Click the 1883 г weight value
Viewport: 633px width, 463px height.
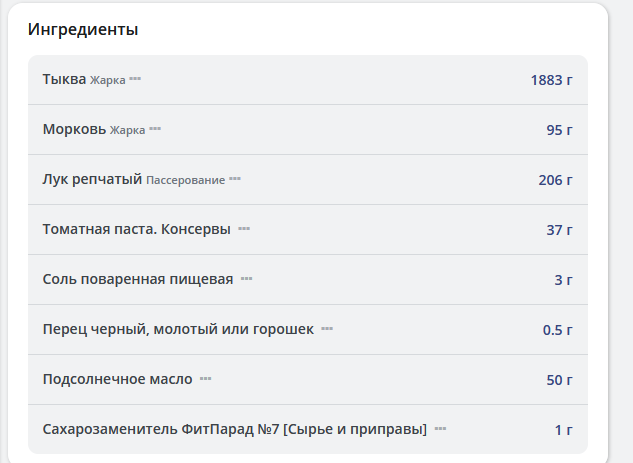pyautogui.click(x=551, y=80)
